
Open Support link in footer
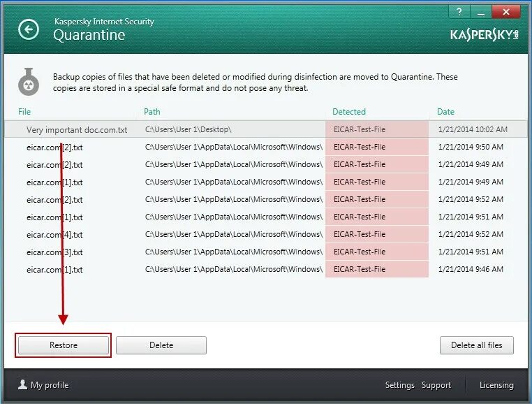pos(436,385)
